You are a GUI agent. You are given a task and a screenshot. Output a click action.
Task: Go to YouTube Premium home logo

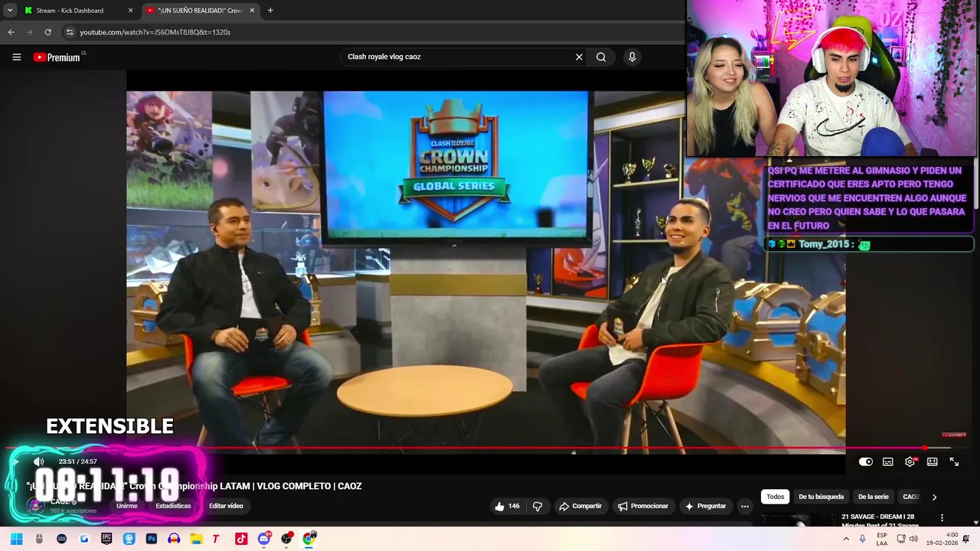pyautogui.click(x=57, y=57)
